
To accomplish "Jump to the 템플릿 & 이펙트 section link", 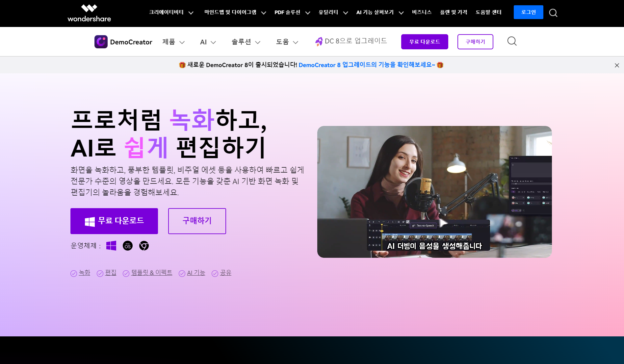I will pos(152,273).
